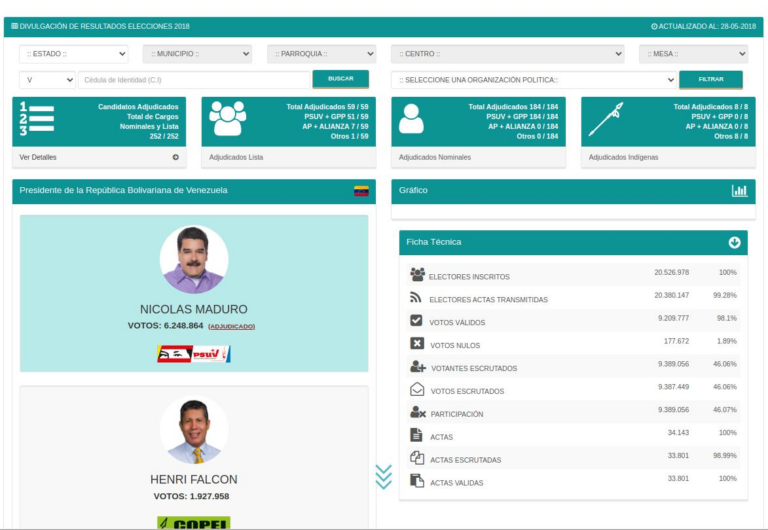This screenshot has width=768, height=530.
Task: Click the spear icon in Adjudicados Indígenas card
Action: point(605,119)
